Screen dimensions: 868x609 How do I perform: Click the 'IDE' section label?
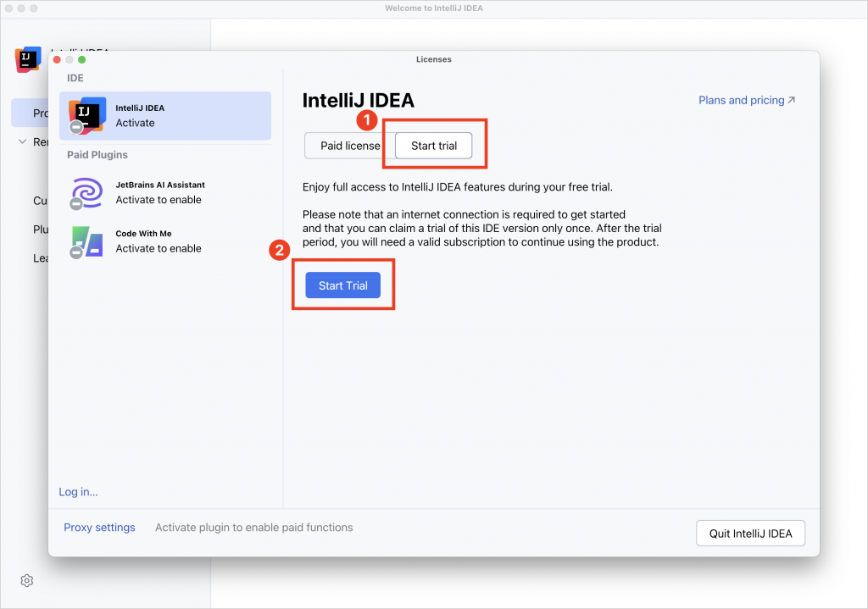pos(75,78)
